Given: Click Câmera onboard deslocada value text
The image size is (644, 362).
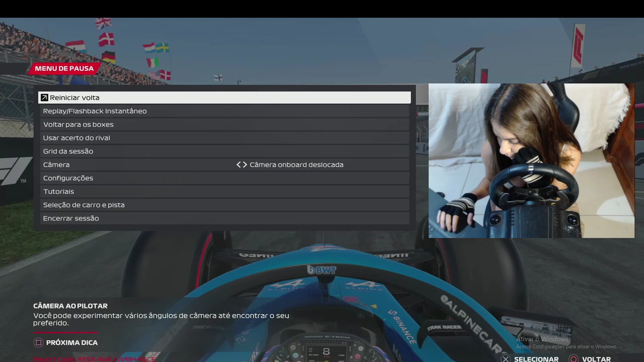Looking at the screenshot, I should (x=297, y=165).
